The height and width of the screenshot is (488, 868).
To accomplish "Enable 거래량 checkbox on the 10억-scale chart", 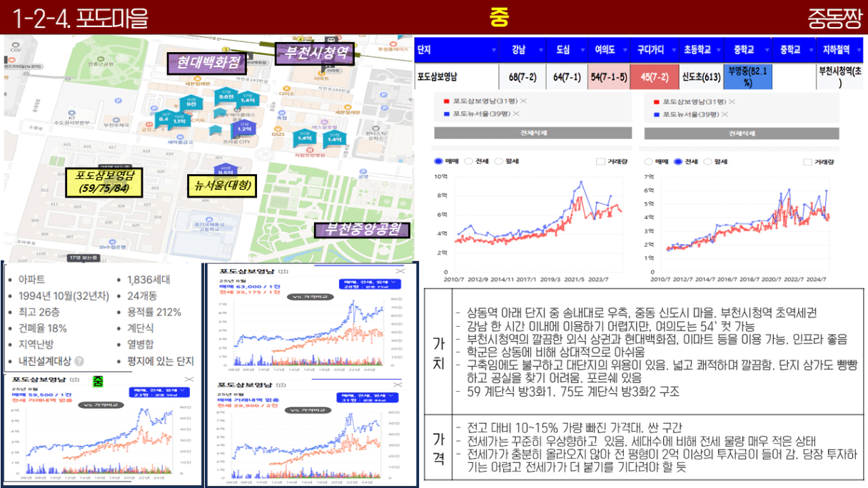I will pos(601,162).
